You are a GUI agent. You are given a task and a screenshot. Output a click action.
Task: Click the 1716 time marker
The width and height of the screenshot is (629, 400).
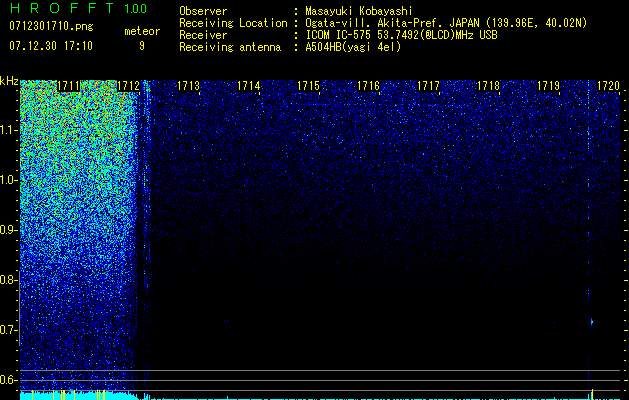point(368,86)
